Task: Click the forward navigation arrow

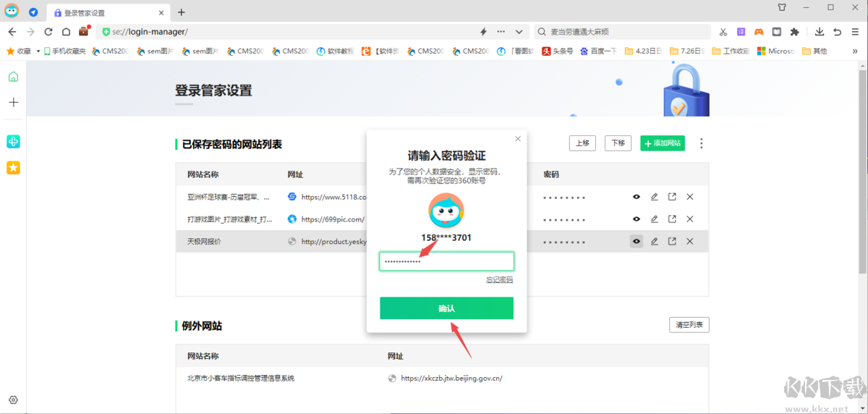Action: pyautogui.click(x=30, y=32)
